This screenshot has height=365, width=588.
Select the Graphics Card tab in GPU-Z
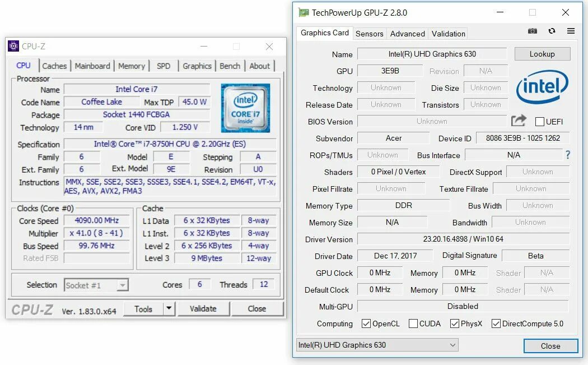click(325, 33)
